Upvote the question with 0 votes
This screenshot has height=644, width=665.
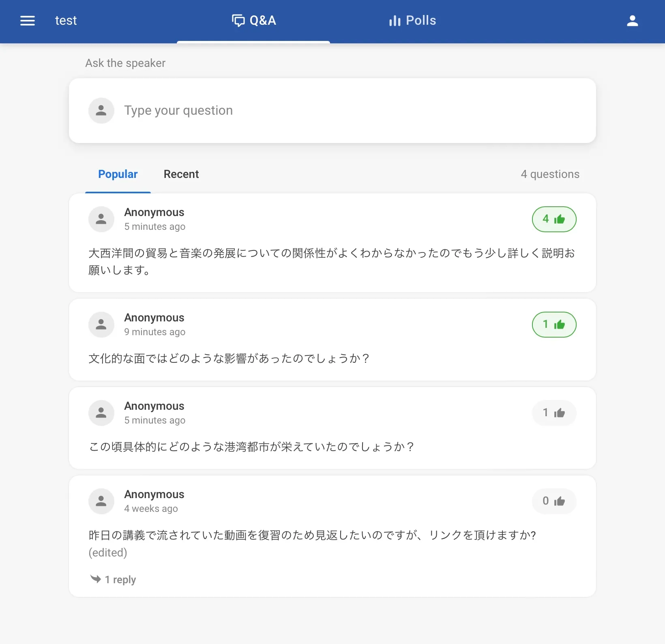(x=554, y=501)
